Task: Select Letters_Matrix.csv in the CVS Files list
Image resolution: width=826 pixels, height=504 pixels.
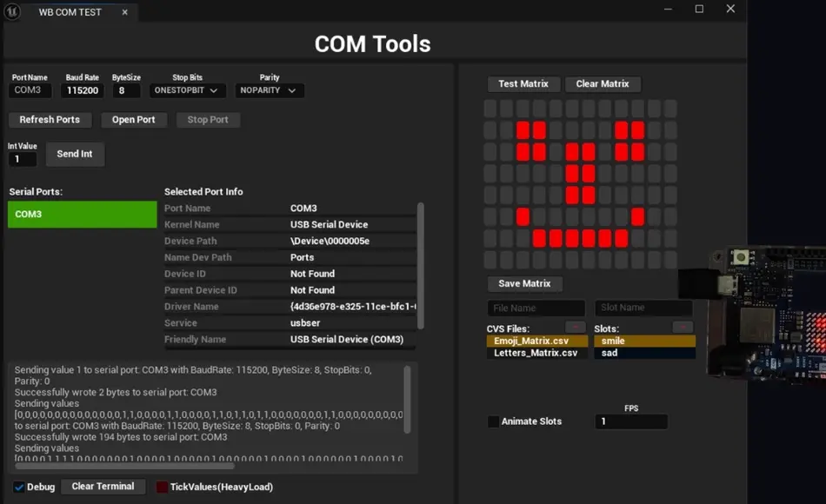Action: (x=536, y=353)
